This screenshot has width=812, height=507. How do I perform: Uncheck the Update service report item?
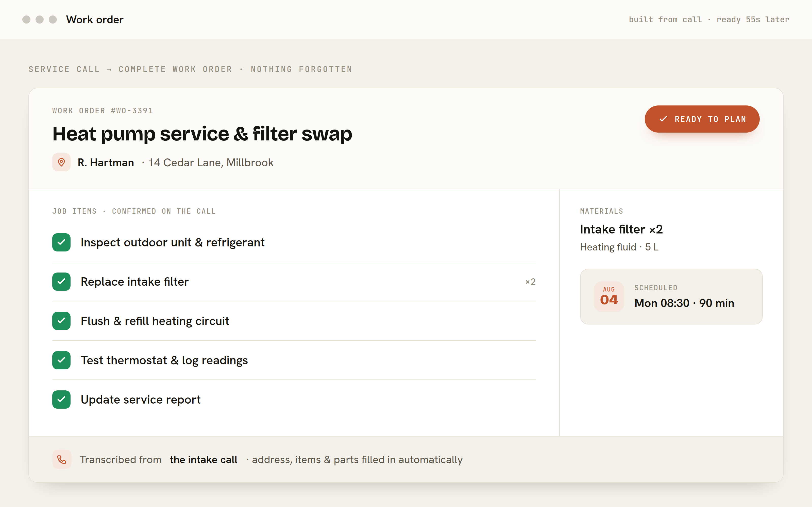click(x=61, y=399)
